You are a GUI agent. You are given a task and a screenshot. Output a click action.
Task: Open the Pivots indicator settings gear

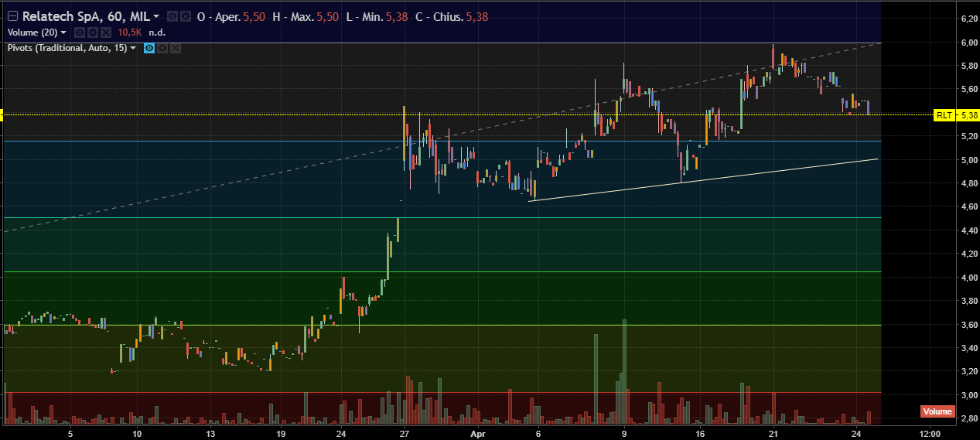click(x=162, y=48)
